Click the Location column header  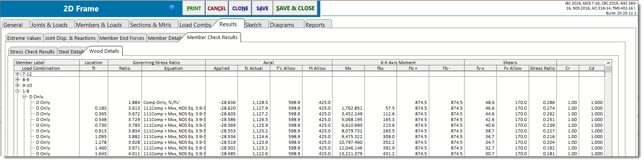pyautogui.click(x=93, y=63)
